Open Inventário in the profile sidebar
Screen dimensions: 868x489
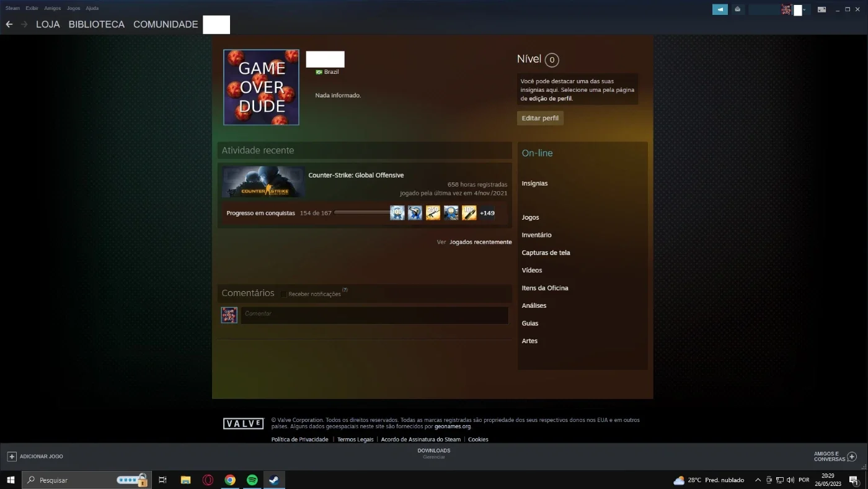(536, 235)
